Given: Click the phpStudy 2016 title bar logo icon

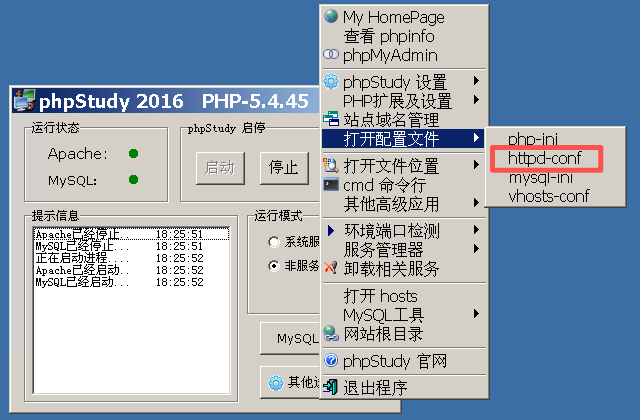Looking at the screenshot, I should click(x=24, y=100).
